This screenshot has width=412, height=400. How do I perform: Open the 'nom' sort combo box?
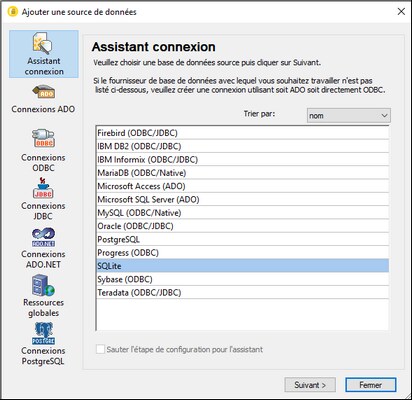348,116
